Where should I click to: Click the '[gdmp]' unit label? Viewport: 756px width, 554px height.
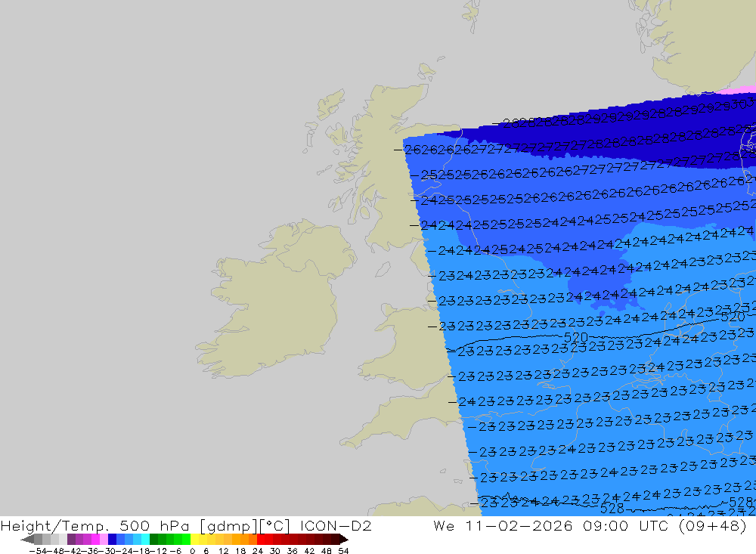227,526
